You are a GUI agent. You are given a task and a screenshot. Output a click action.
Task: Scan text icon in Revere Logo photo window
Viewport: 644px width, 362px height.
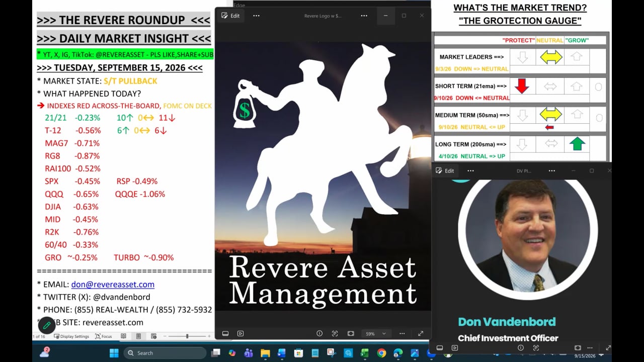[x=335, y=333]
